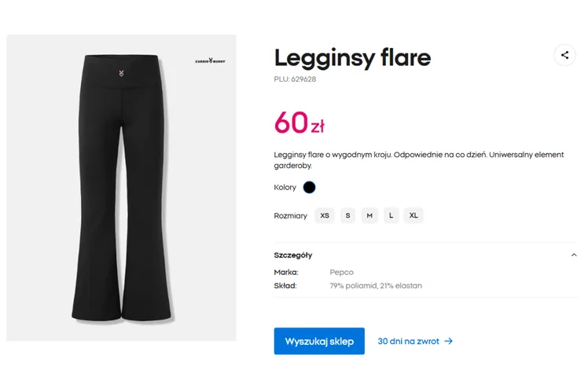Click the composition text 79% poliamid, 21% elastan
588x388 pixels.
(x=375, y=286)
